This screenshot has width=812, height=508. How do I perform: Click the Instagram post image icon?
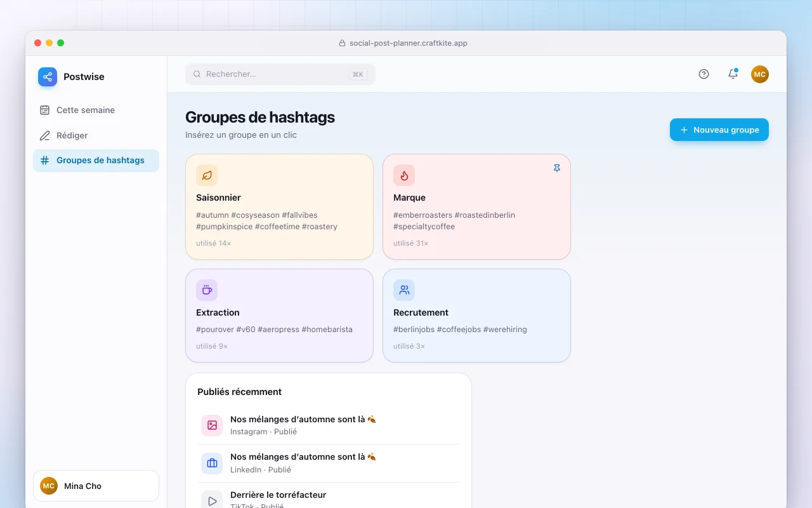212,425
